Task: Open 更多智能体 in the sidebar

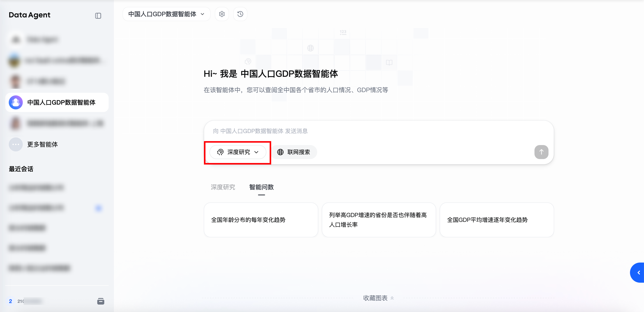Action: point(42,144)
